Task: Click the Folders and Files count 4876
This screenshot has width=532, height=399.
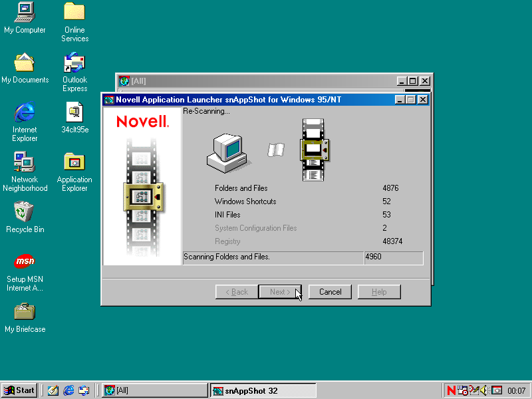Action: tap(390, 188)
